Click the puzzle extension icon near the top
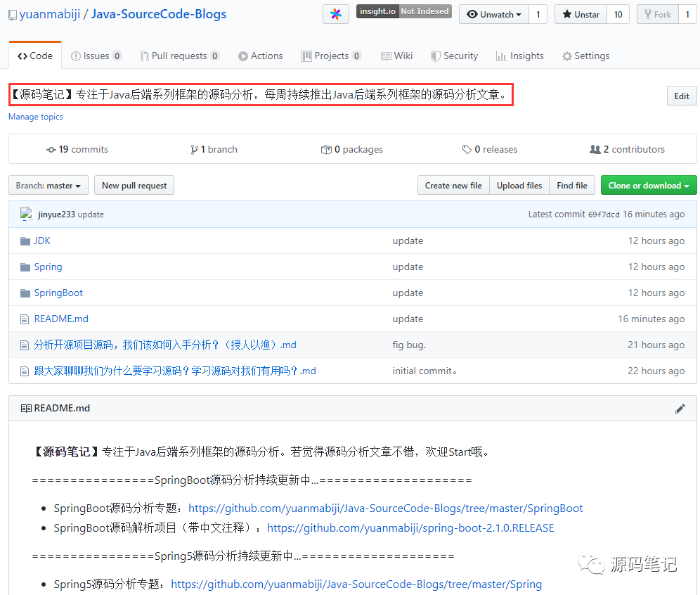 click(x=335, y=14)
